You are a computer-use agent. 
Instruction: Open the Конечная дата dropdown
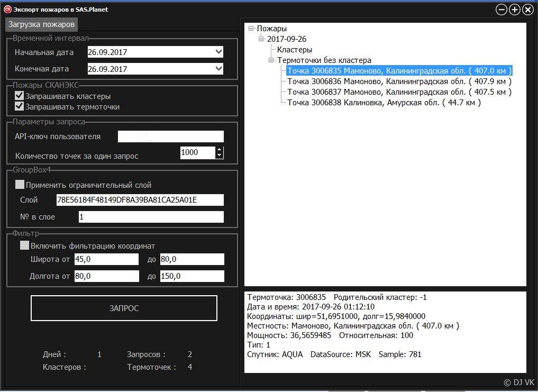(218, 69)
